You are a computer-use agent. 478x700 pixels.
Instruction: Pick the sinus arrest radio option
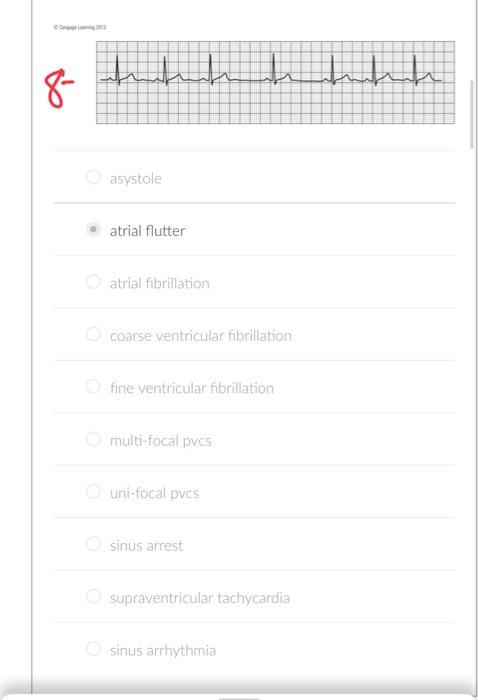pos(93,544)
